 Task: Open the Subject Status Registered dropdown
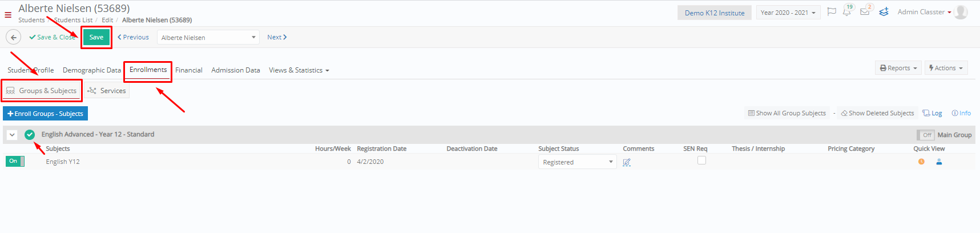coord(577,162)
